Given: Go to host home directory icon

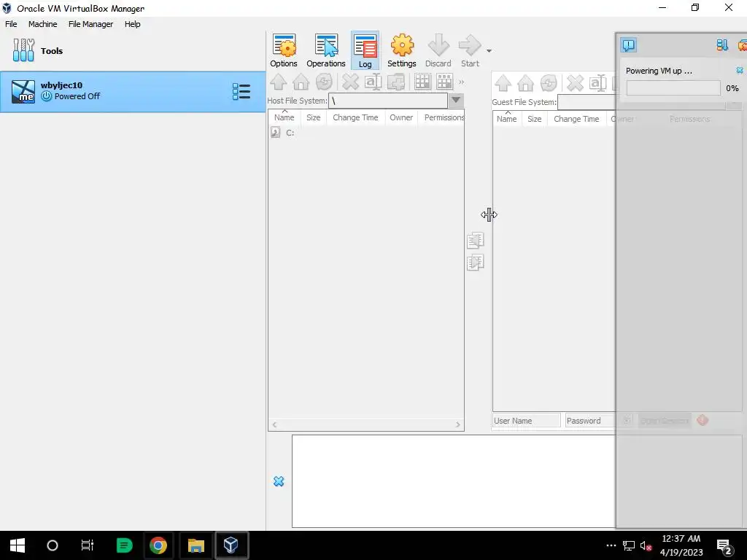Looking at the screenshot, I should [301, 82].
